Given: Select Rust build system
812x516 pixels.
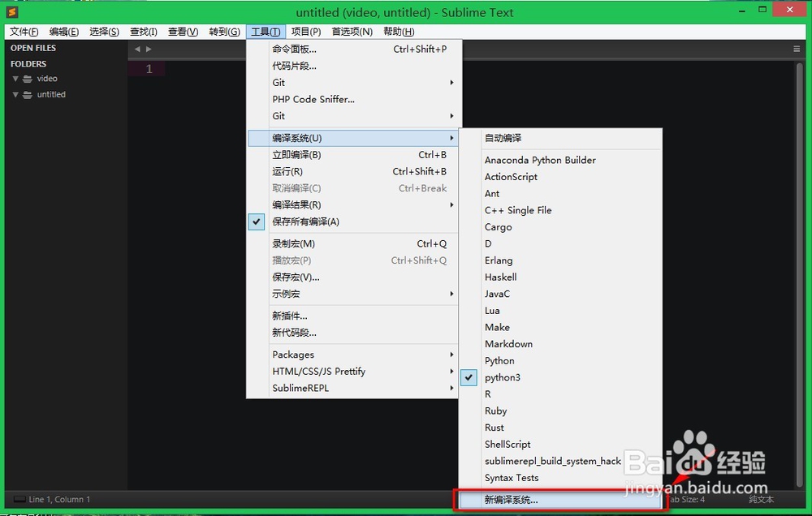Looking at the screenshot, I should [x=560, y=428].
